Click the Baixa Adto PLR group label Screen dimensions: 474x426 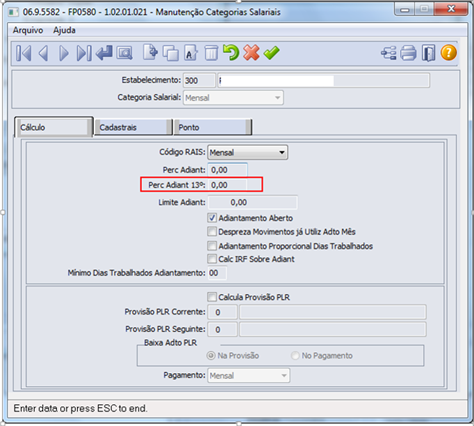pyautogui.click(x=170, y=343)
